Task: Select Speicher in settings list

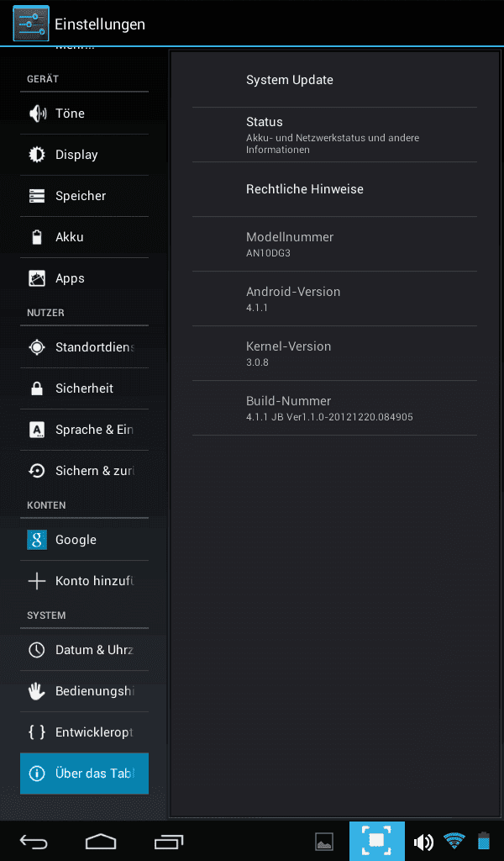Action: pos(81,196)
